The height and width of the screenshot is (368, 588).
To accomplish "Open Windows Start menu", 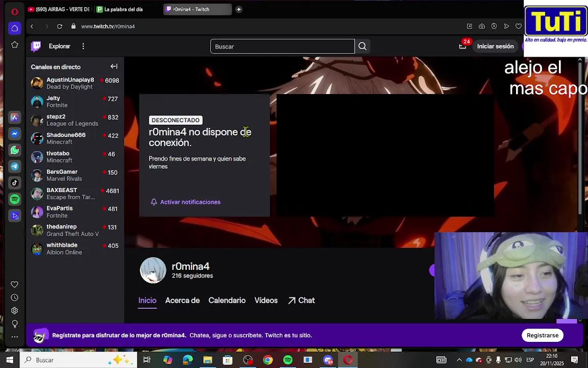I will point(10,360).
